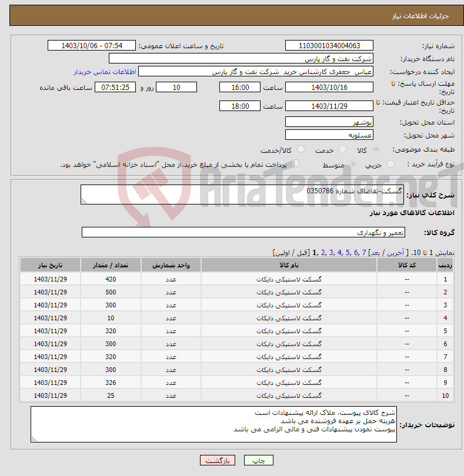
Task: Toggle the اسناد خزانه اسلامی payment checkbox
Action: 295,163
